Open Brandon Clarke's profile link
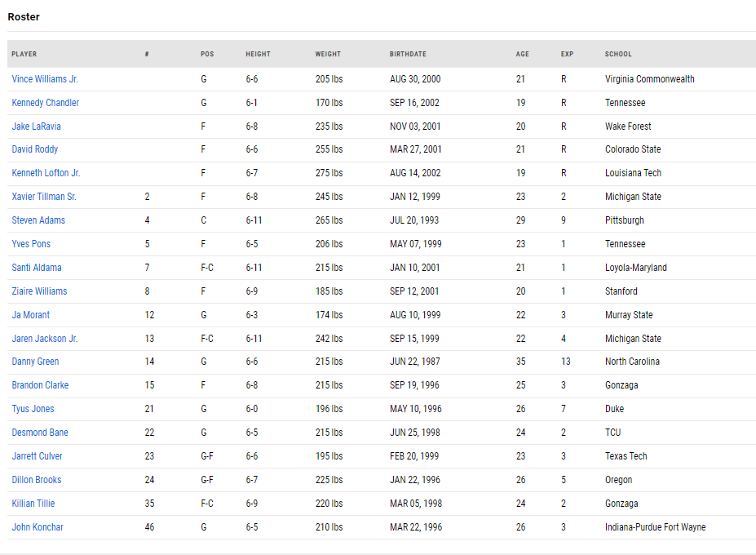 point(40,385)
